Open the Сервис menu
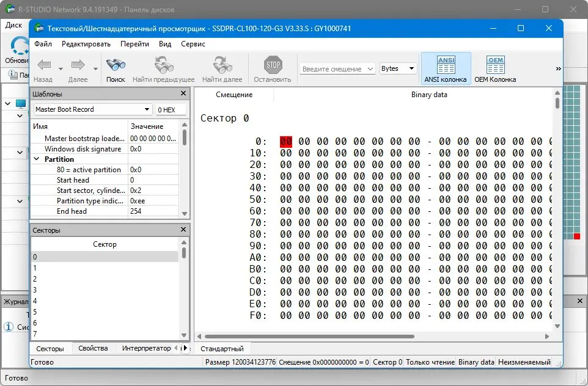 tap(193, 44)
